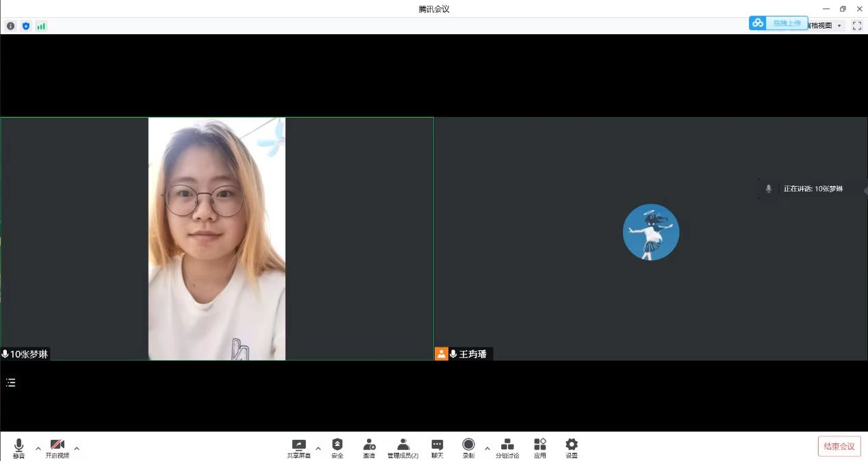Screen dimensions: 868x461
Task: Click the 结束会议 end meeting button
Action: 839,447
